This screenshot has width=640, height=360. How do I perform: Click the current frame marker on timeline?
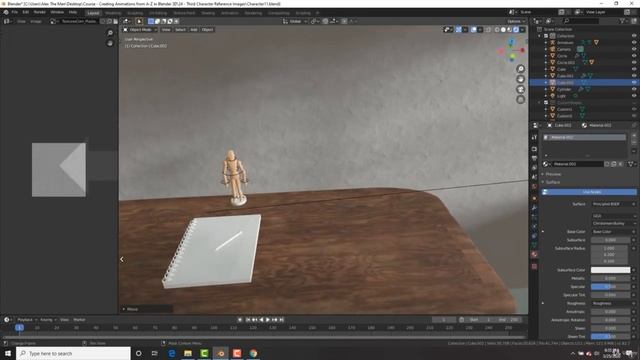(19, 327)
